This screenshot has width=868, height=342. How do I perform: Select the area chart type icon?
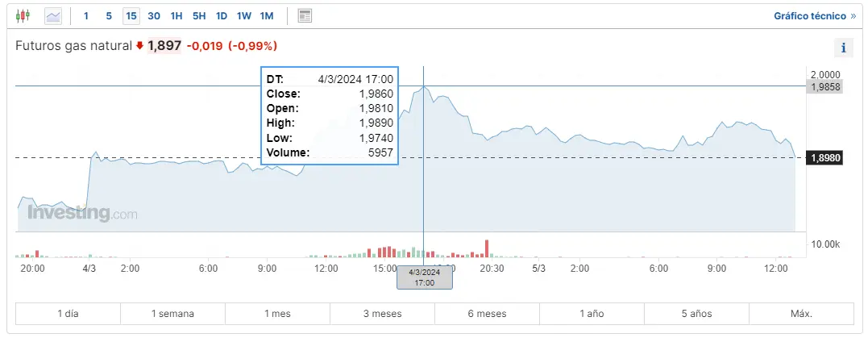tap(53, 15)
